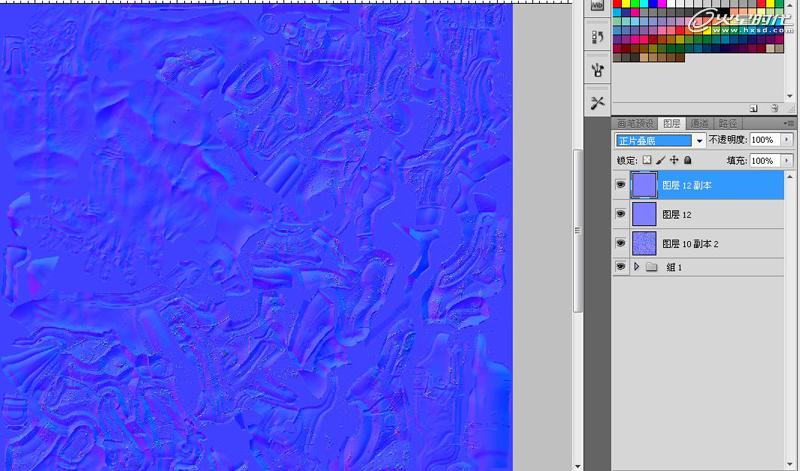Open the 不透明度 slider arrow
Screen dimensions: 800x471
787,139
